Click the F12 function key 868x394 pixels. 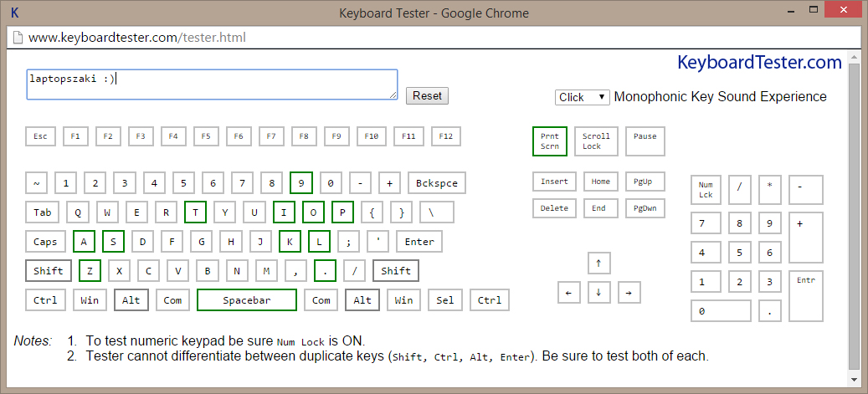coord(445,136)
